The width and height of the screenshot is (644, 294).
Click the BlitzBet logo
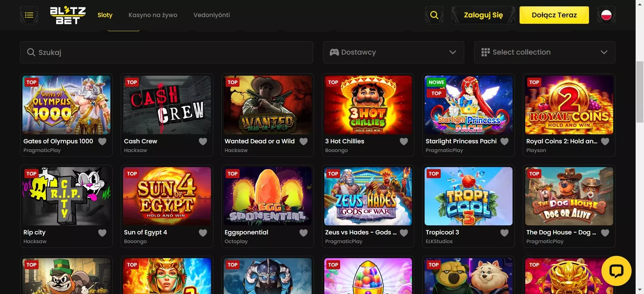point(68,15)
